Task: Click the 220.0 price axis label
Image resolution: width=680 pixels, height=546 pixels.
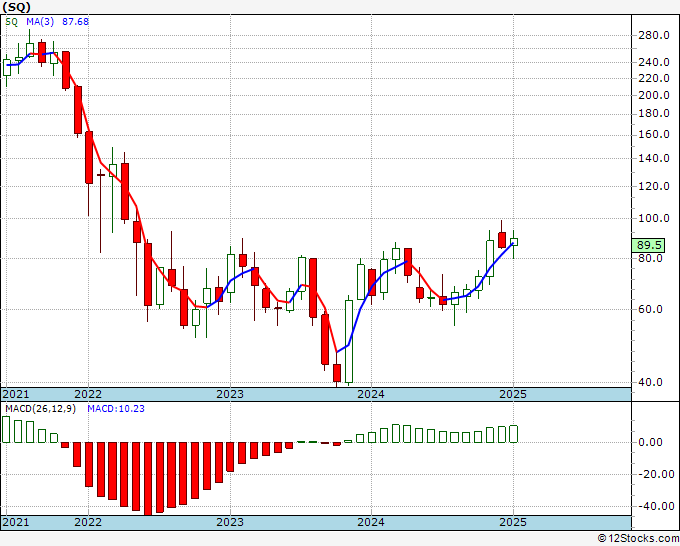Action: [654, 78]
